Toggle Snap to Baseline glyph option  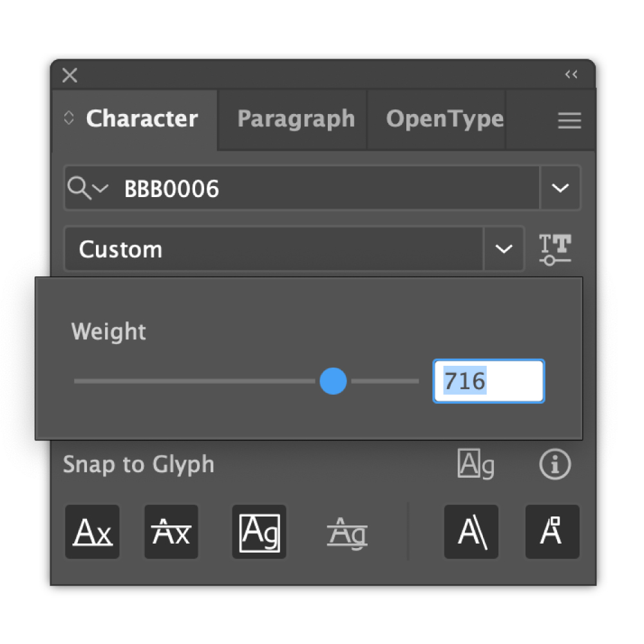tap(92, 532)
